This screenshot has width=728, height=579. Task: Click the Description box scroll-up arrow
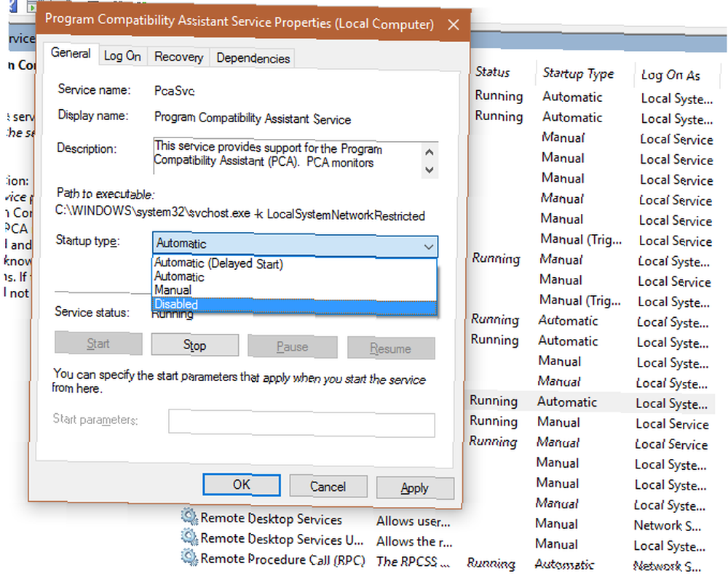tap(430, 152)
